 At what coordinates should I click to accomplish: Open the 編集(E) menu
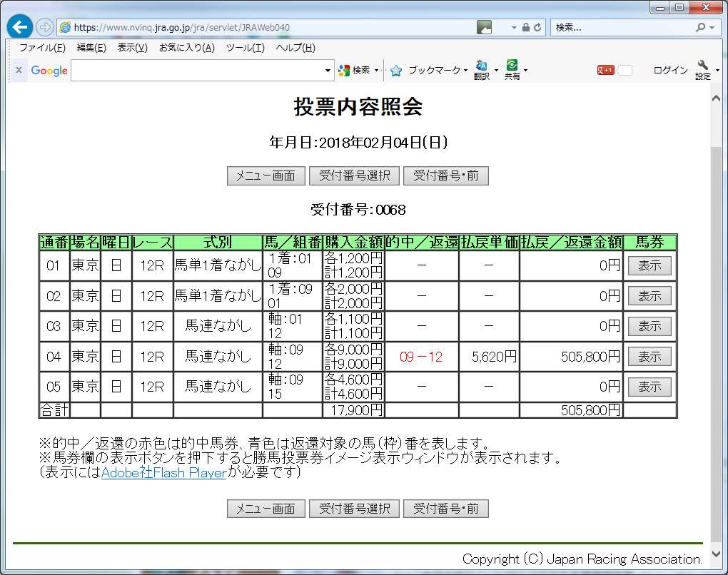(x=91, y=48)
